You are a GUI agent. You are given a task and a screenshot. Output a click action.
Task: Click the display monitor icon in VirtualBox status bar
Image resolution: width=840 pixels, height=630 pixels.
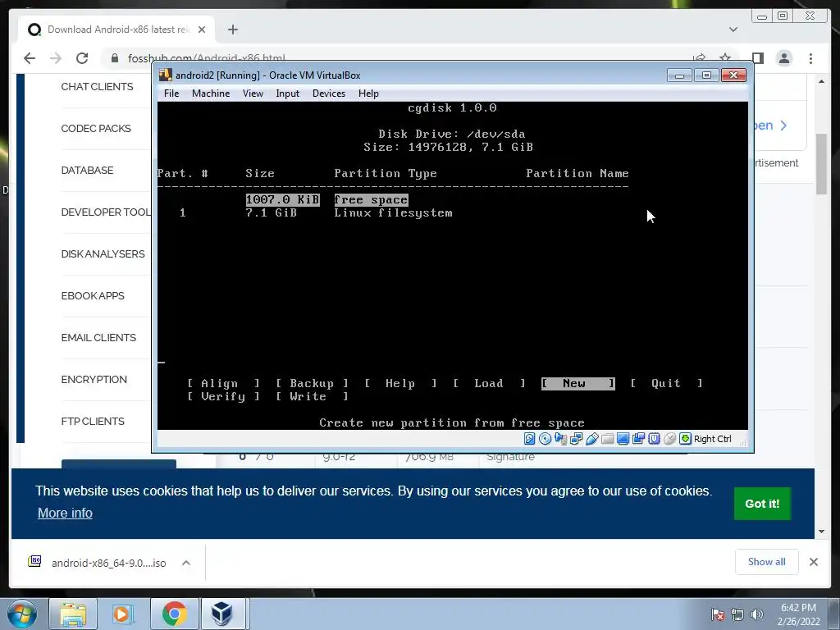point(623,439)
